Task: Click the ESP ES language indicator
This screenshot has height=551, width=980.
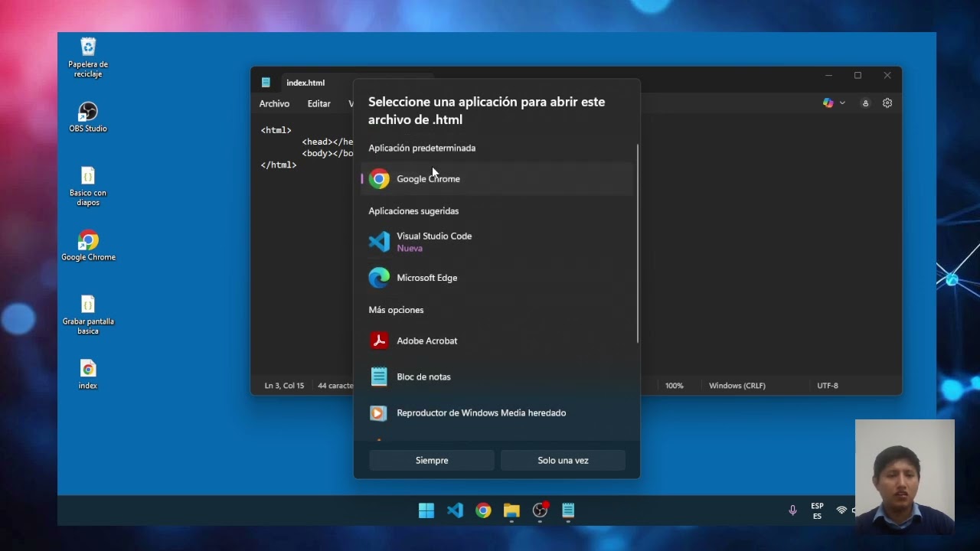Action: click(x=817, y=511)
